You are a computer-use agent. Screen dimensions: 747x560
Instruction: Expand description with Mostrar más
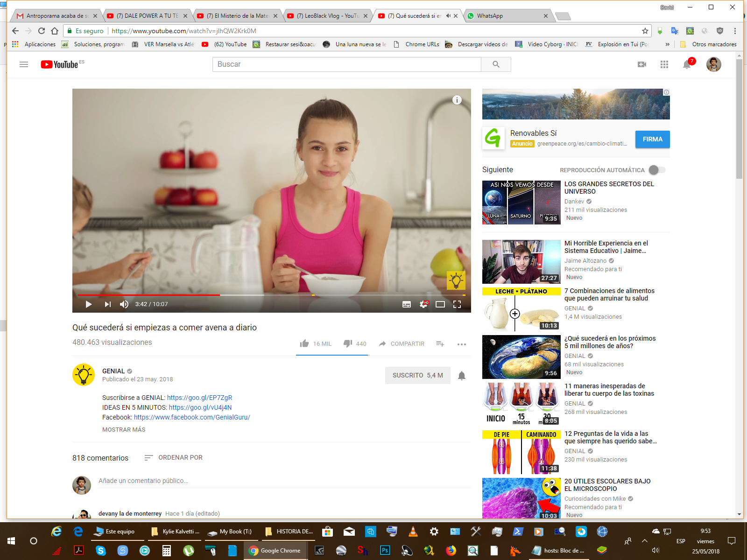coord(124,429)
